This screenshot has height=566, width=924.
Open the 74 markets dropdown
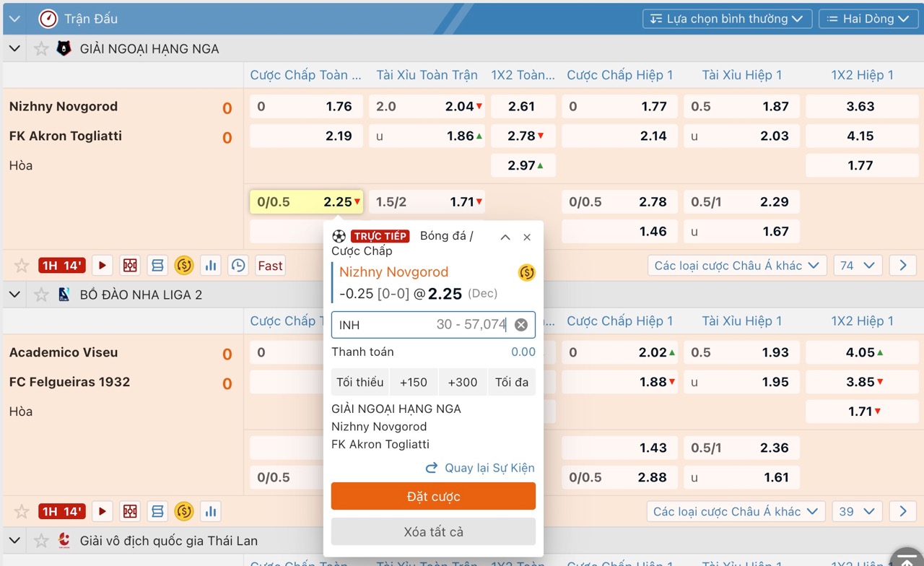point(858,266)
